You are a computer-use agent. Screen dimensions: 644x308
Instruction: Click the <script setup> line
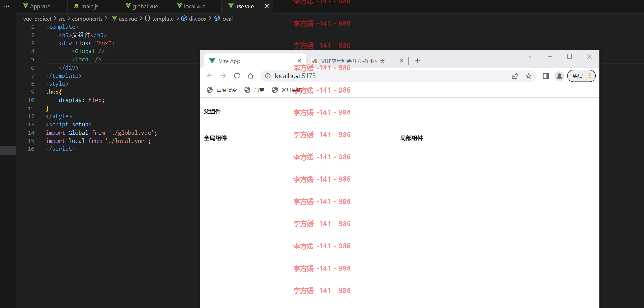pos(68,124)
